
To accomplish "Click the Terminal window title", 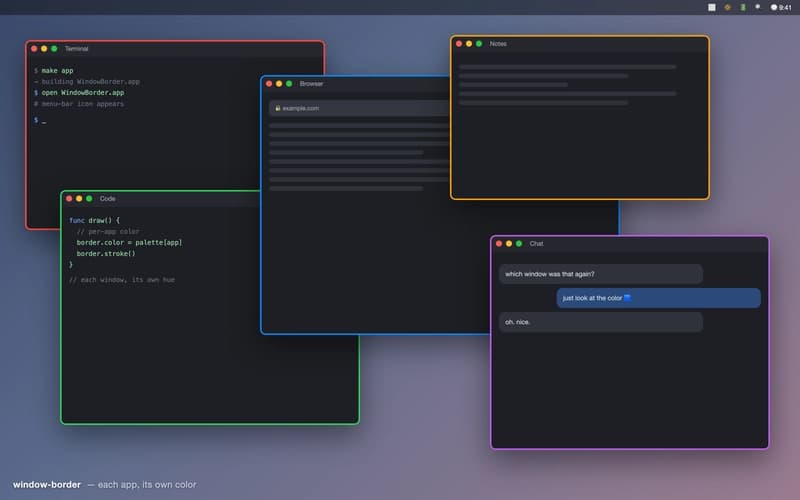I will pos(77,49).
